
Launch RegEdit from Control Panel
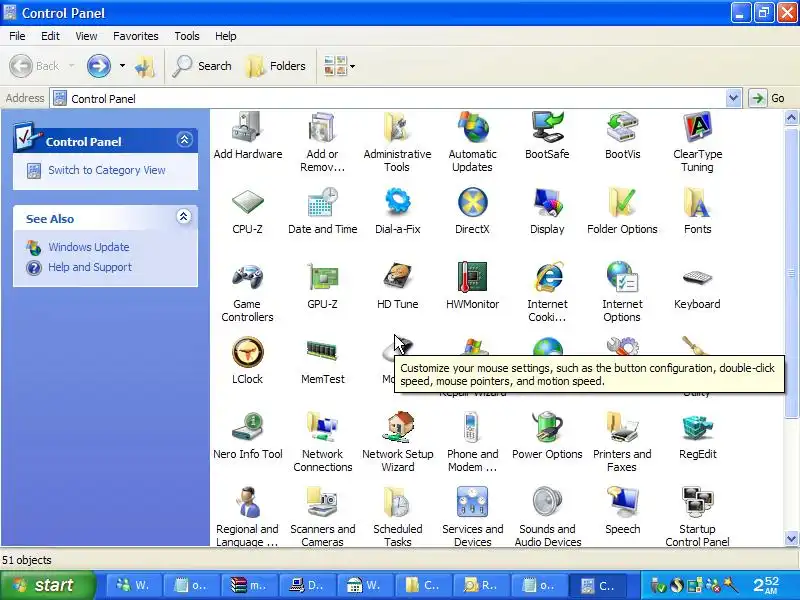coord(697,436)
